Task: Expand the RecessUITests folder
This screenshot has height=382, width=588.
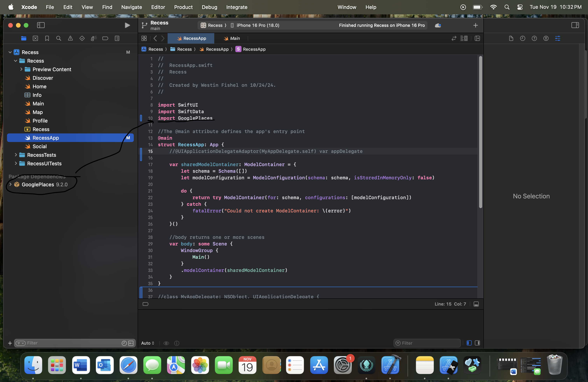Action: point(16,163)
